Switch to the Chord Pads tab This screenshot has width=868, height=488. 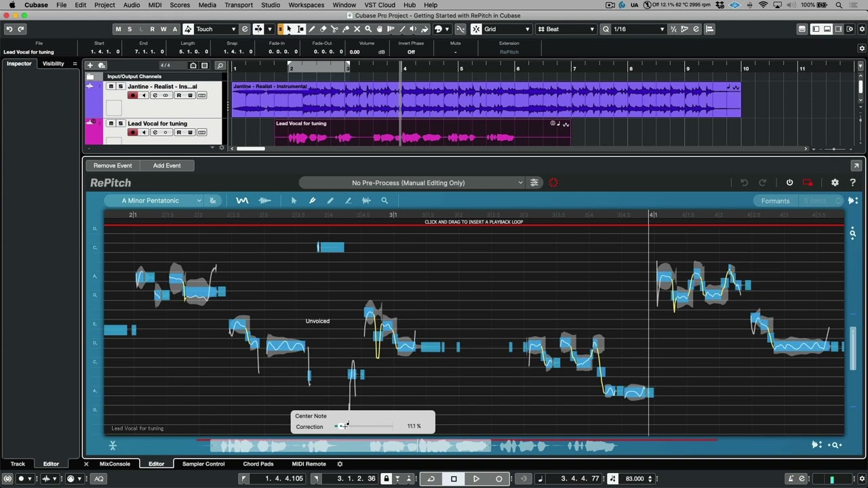pos(258,464)
